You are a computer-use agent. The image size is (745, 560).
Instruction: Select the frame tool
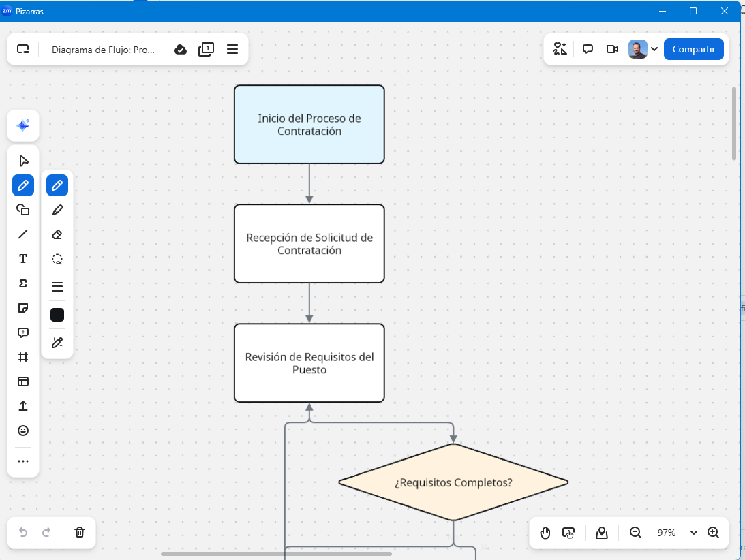point(23,357)
